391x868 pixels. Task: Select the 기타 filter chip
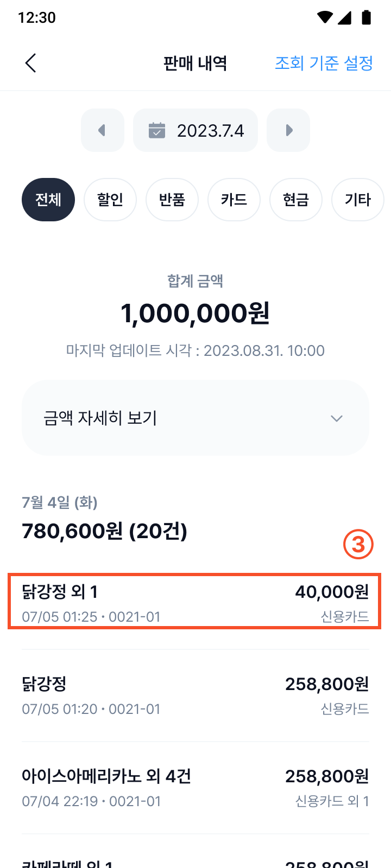[x=357, y=200]
